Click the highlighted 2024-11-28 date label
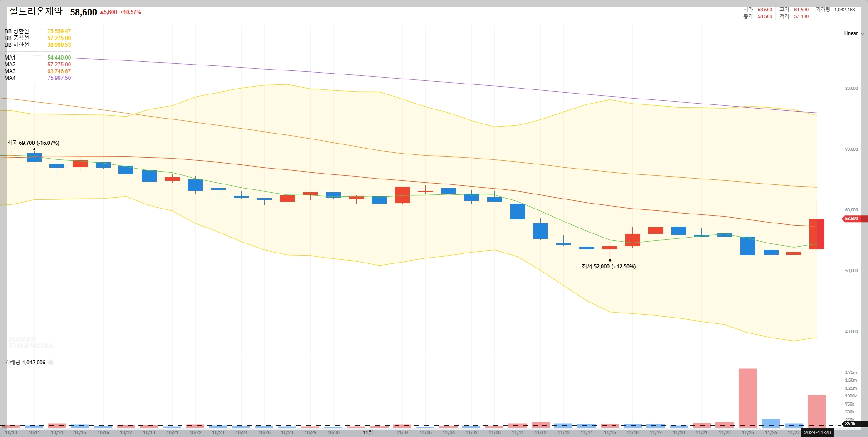Image resolution: width=868 pixels, height=437 pixels. pyautogui.click(x=817, y=432)
